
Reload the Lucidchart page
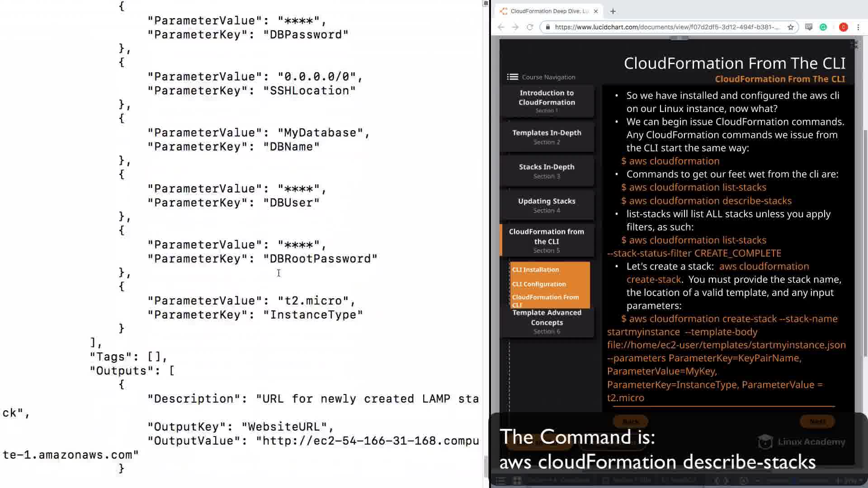pos(530,27)
